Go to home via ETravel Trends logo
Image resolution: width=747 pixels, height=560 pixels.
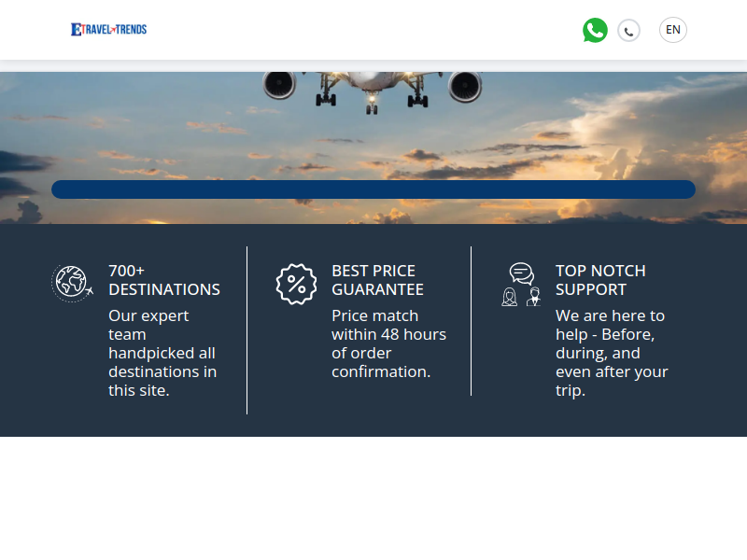click(x=109, y=30)
